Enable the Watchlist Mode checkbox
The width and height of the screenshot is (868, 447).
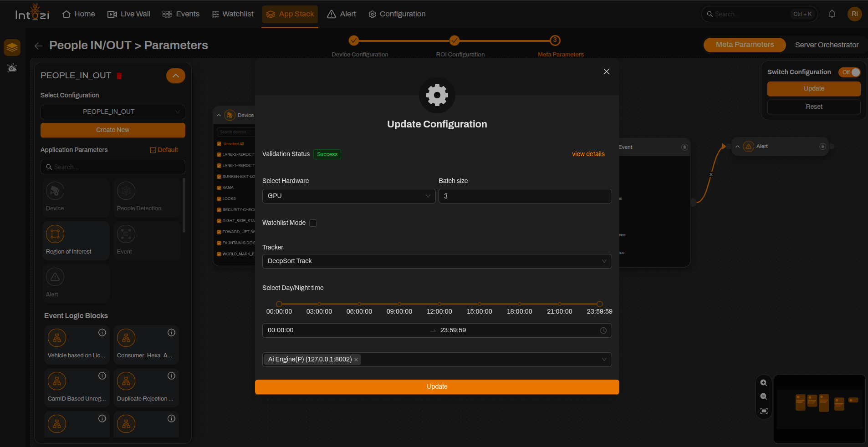pyautogui.click(x=313, y=223)
